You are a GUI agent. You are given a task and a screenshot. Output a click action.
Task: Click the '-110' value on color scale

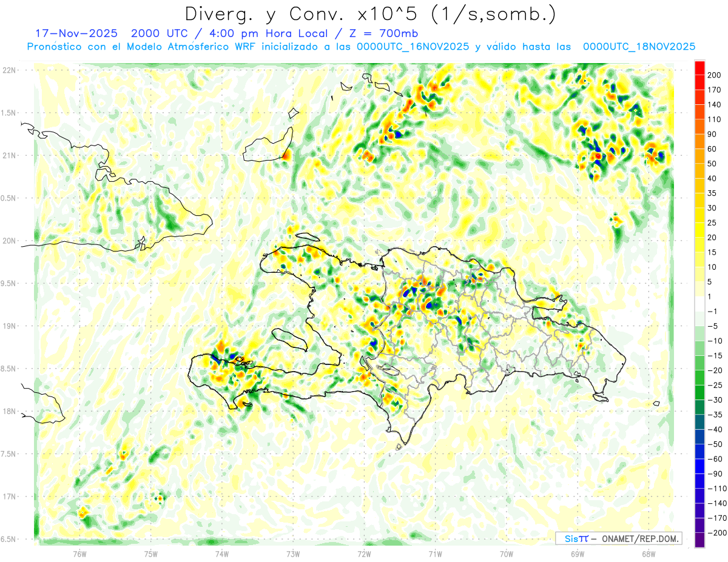[716, 489]
